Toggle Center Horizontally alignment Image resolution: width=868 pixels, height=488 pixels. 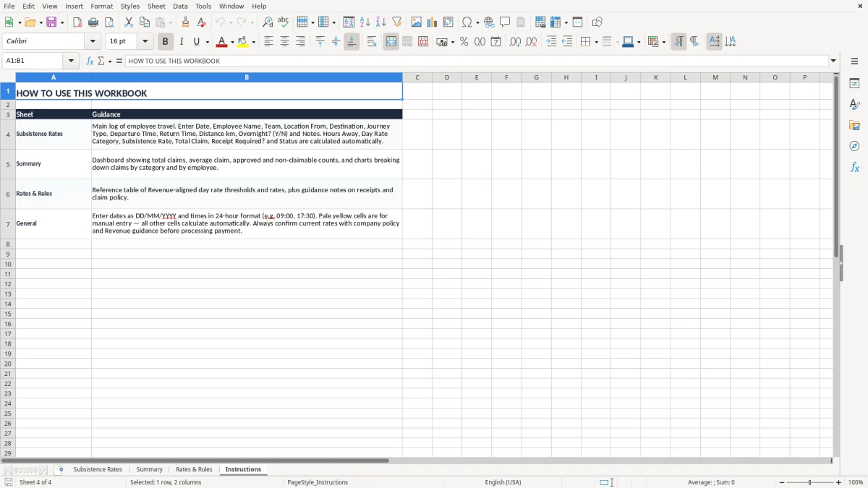point(284,42)
